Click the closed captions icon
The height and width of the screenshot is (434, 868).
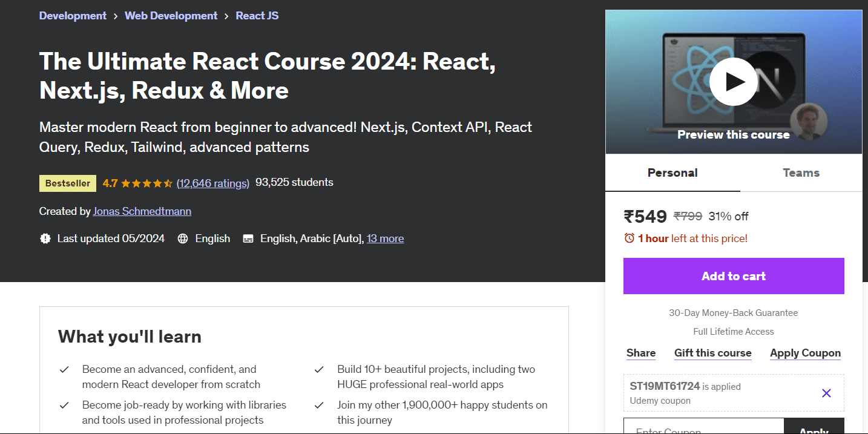point(248,238)
